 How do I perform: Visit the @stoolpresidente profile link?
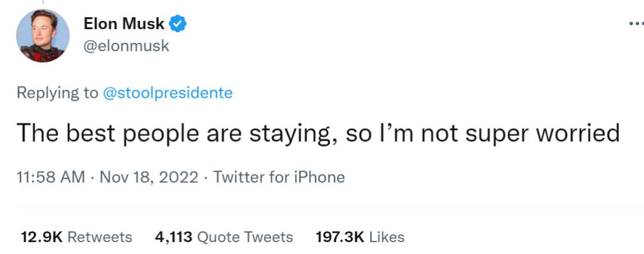click(x=168, y=93)
